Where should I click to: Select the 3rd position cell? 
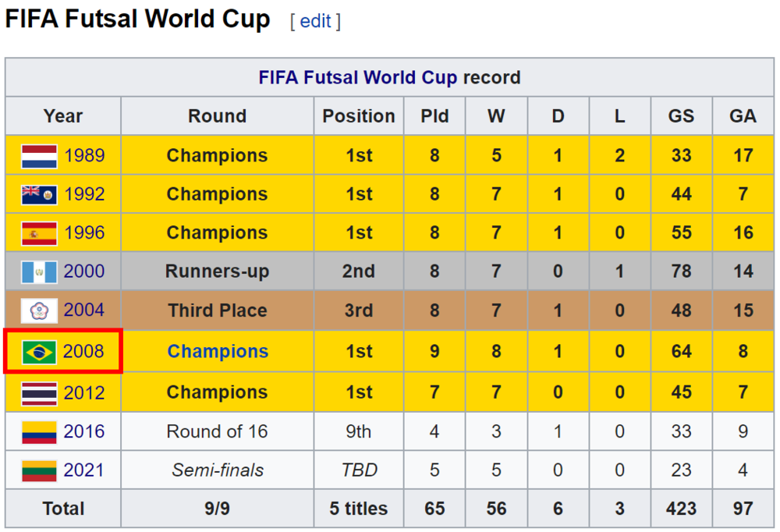[359, 310]
